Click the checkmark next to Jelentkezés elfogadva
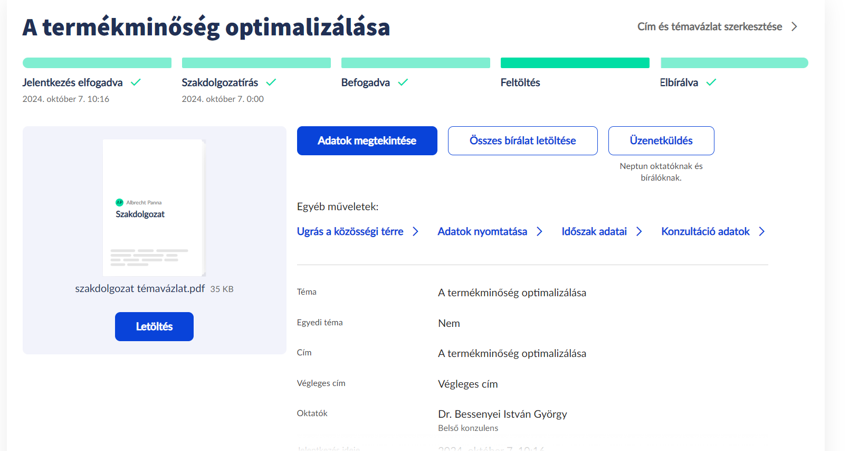 point(136,82)
